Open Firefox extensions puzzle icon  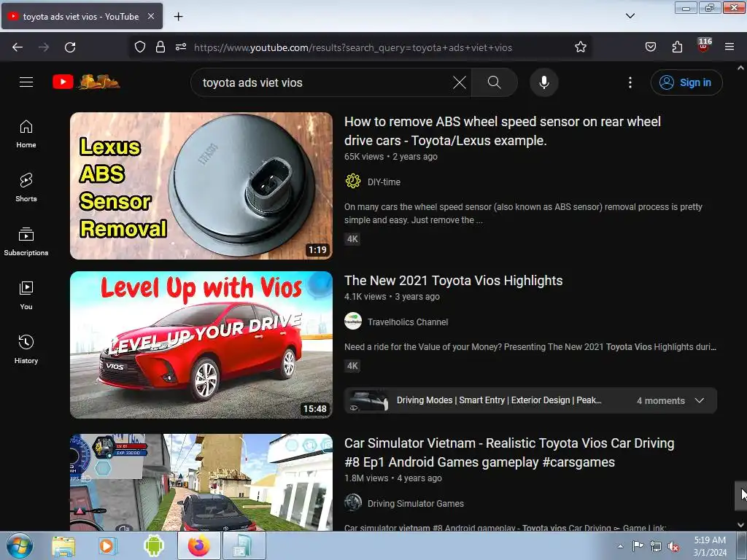(677, 47)
